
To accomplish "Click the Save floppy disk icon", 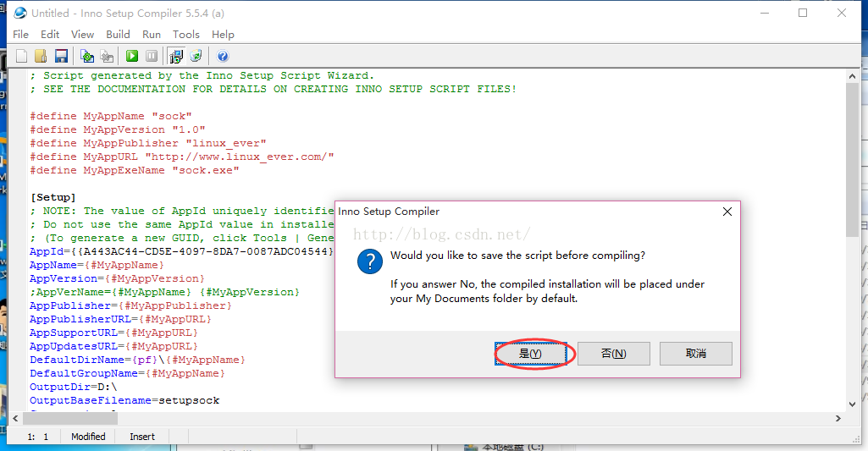I will (x=61, y=56).
